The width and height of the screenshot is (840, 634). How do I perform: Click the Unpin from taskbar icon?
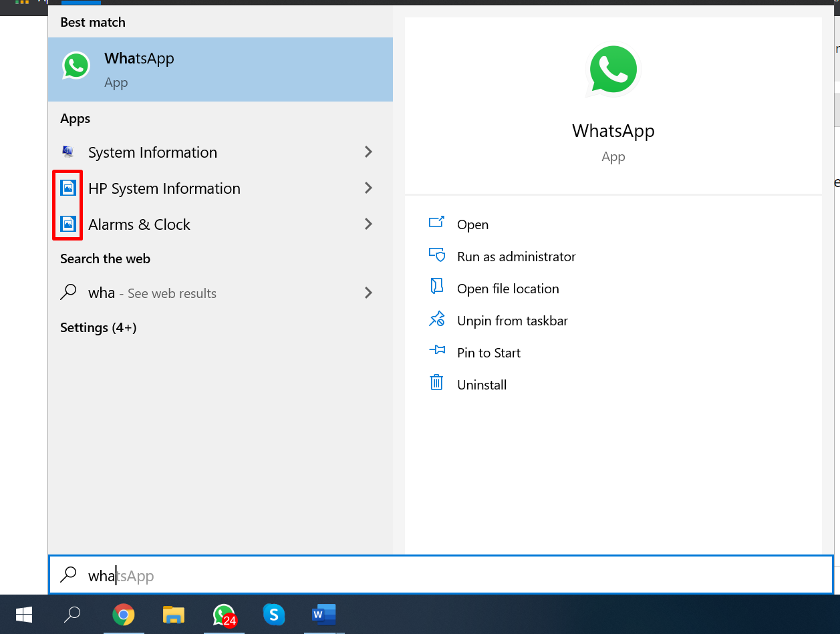pyautogui.click(x=436, y=319)
